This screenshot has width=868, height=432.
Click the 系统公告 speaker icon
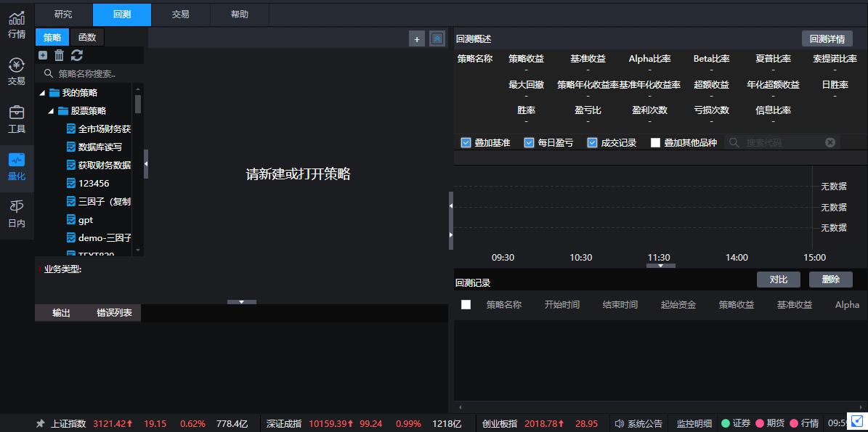pos(620,423)
